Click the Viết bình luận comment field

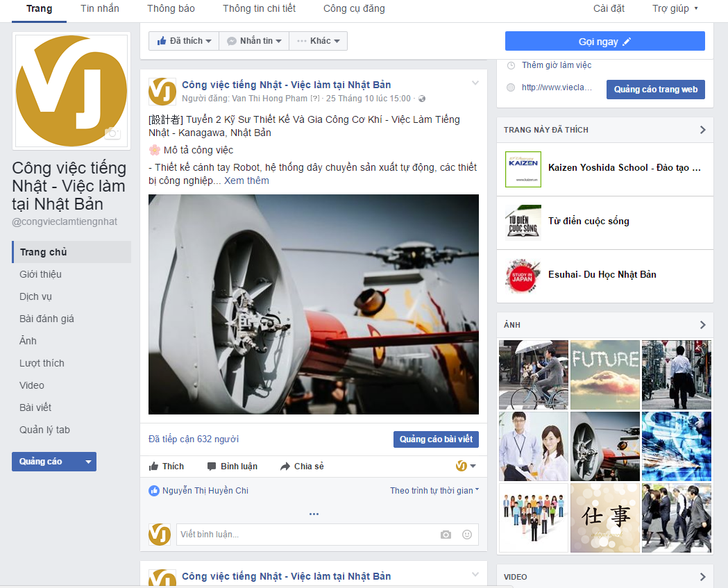305,535
